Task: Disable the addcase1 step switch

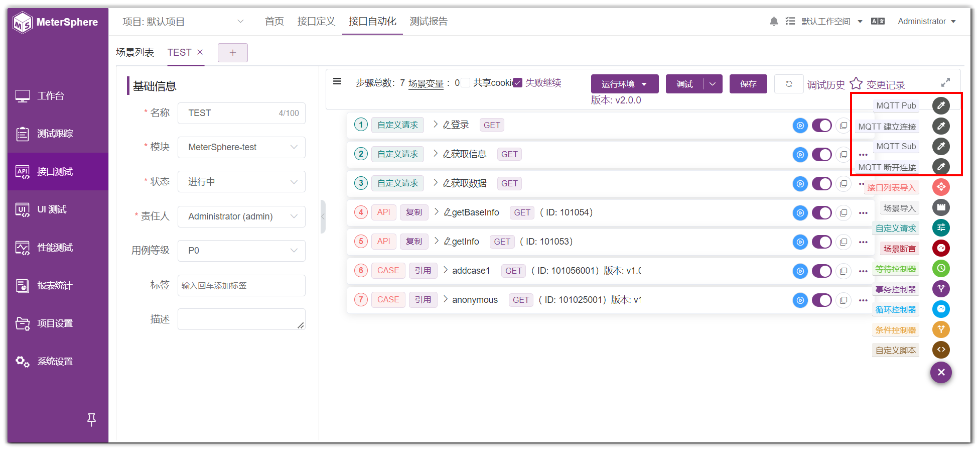Action: click(x=821, y=271)
